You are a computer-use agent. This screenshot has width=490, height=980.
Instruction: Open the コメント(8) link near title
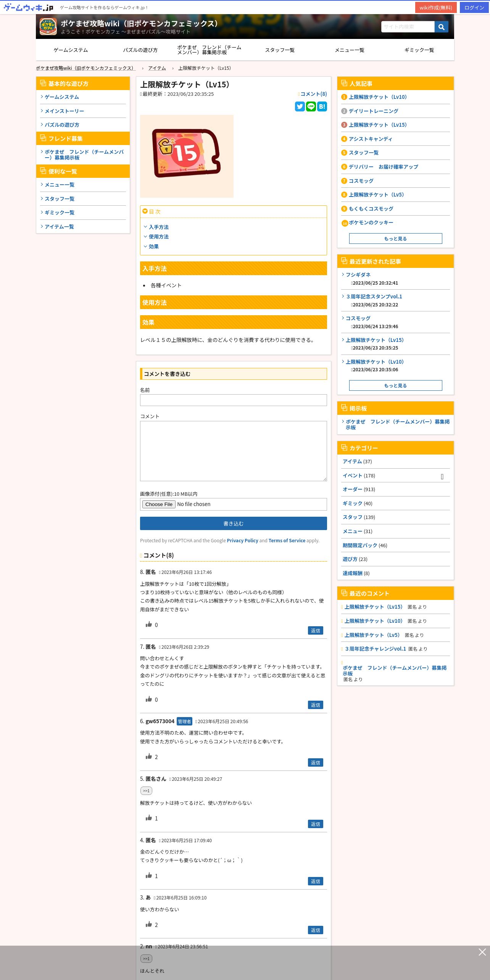tap(313, 94)
